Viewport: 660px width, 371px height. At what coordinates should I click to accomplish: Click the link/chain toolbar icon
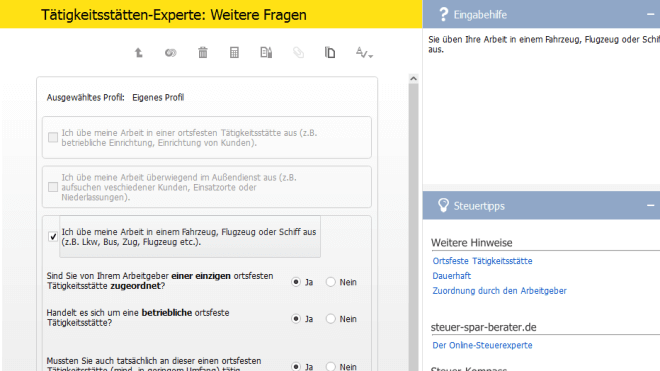coord(170,53)
